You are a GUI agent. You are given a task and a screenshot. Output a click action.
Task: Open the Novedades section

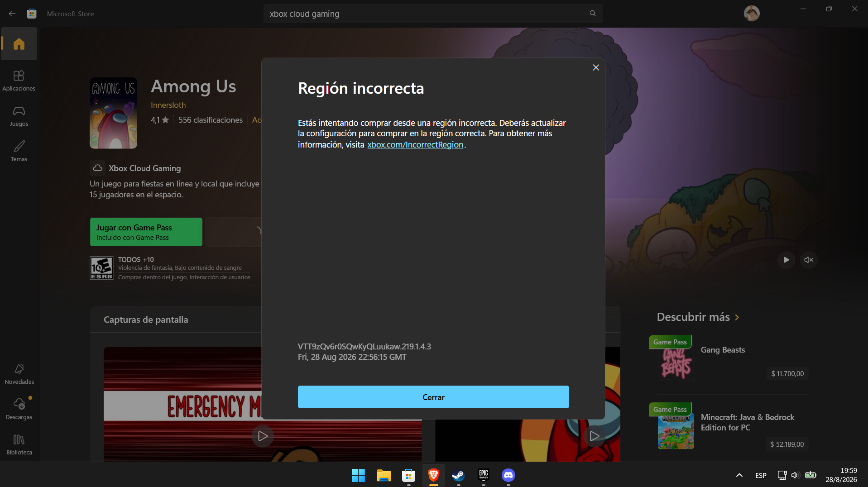click(x=19, y=374)
